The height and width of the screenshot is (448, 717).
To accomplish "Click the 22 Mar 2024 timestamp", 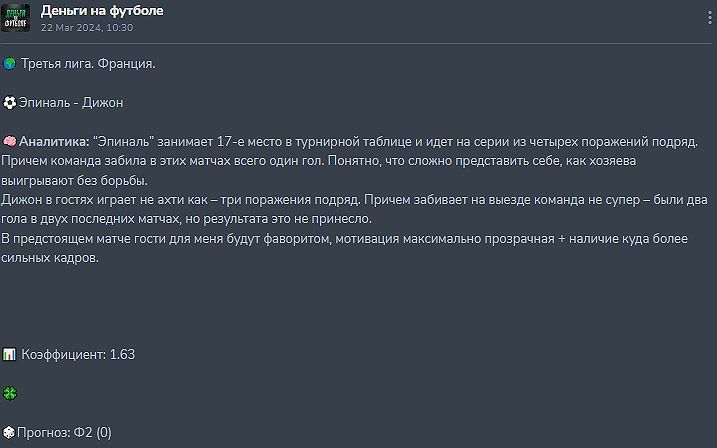I will (87, 28).
